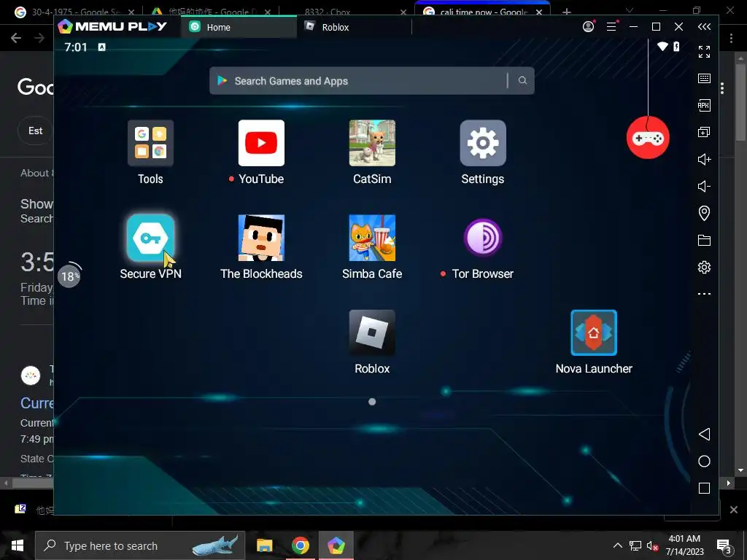Click the 18% progress indicator

(69, 276)
